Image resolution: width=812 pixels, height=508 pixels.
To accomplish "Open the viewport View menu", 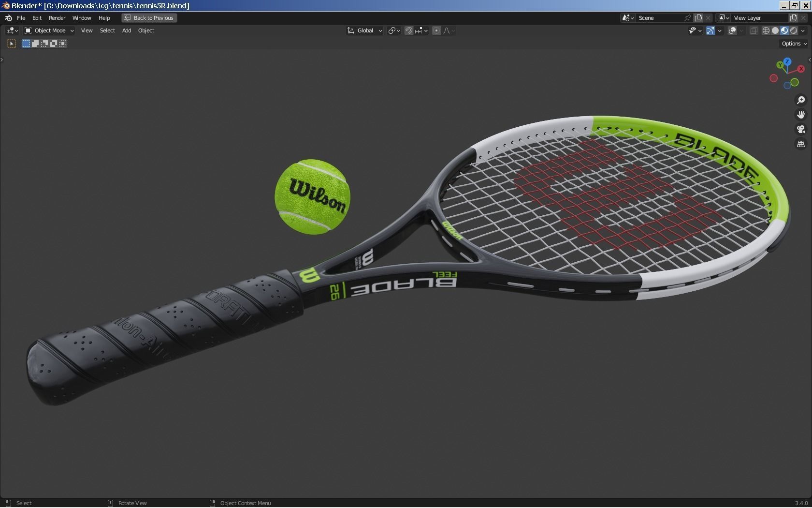I will 87,30.
